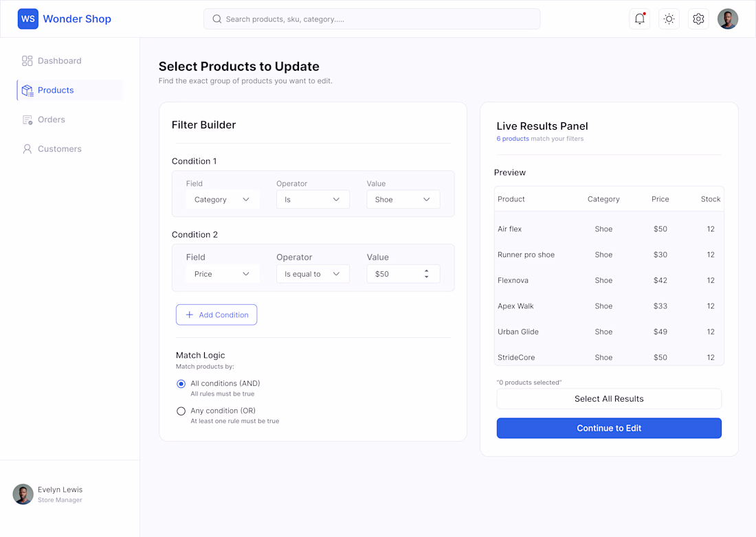Image resolution: width=756 pixels, height=537 pixels.
Task: Click the notification bell icon
Action: pyautogui.click(x=639, y=19)
